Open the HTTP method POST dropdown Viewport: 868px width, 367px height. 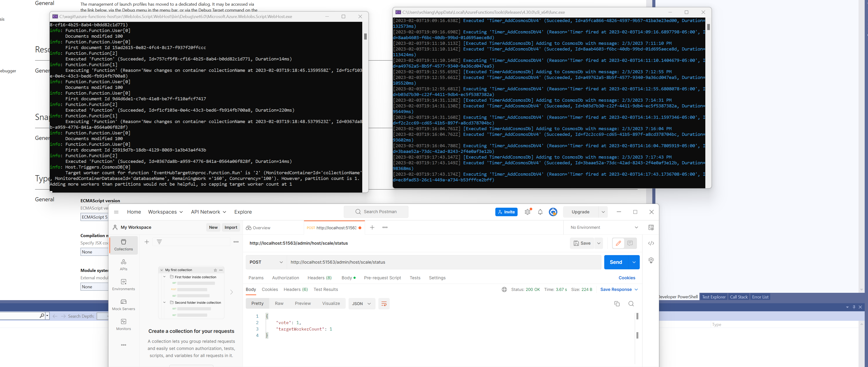coord(266,262)
